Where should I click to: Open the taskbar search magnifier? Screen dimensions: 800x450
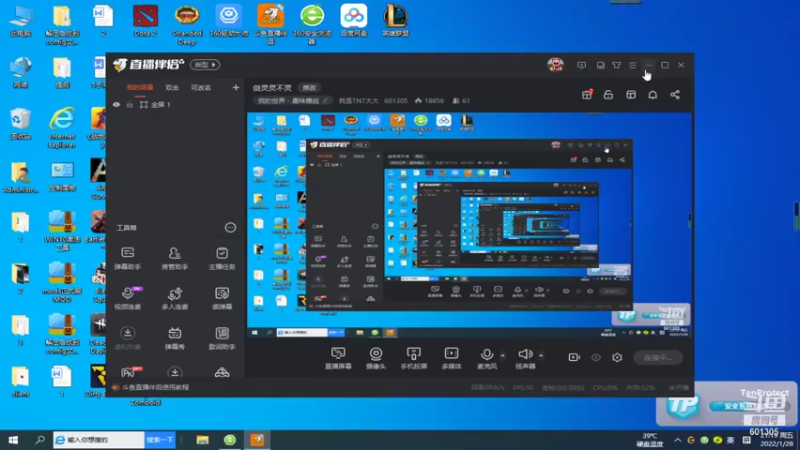40,440
